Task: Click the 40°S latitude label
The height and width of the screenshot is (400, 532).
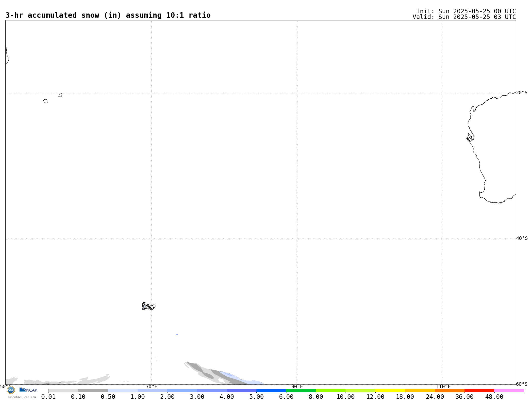Action: 522,238
